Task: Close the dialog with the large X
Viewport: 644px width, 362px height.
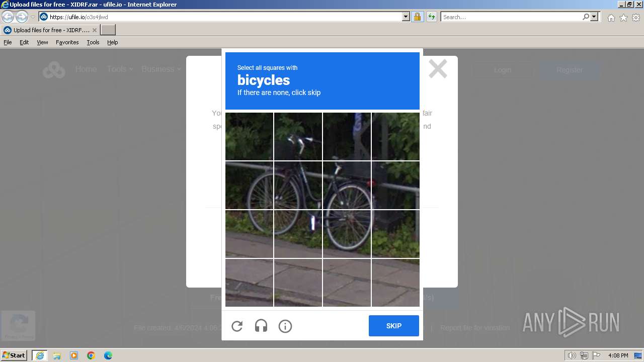Action: point(438,69)
